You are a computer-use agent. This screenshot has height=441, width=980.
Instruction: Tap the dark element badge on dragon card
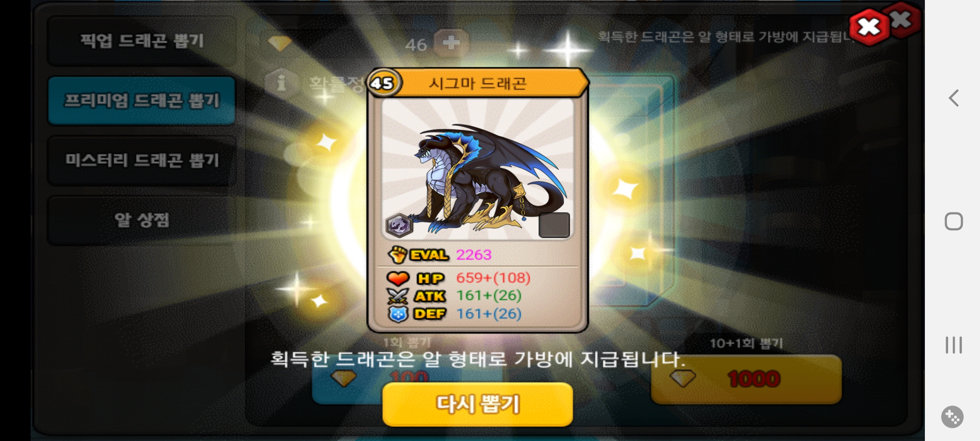(x=399, y=225)
